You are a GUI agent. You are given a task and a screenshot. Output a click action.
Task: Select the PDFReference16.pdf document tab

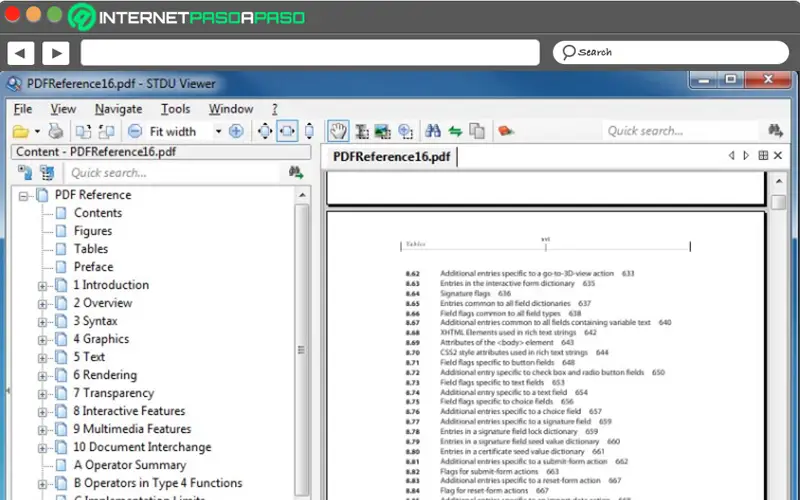[391, 157]
